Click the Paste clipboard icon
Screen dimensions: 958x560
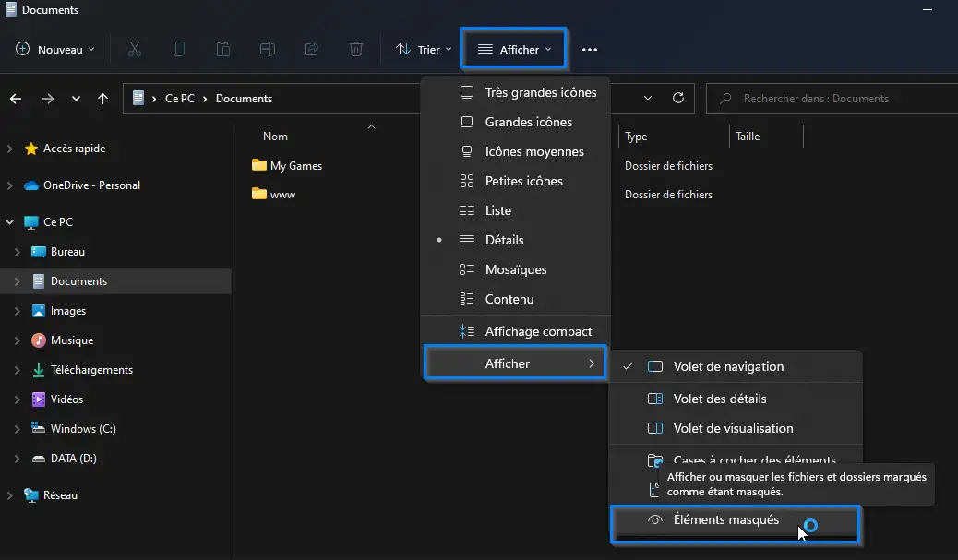pyautogui.click(x=223, y=50)
